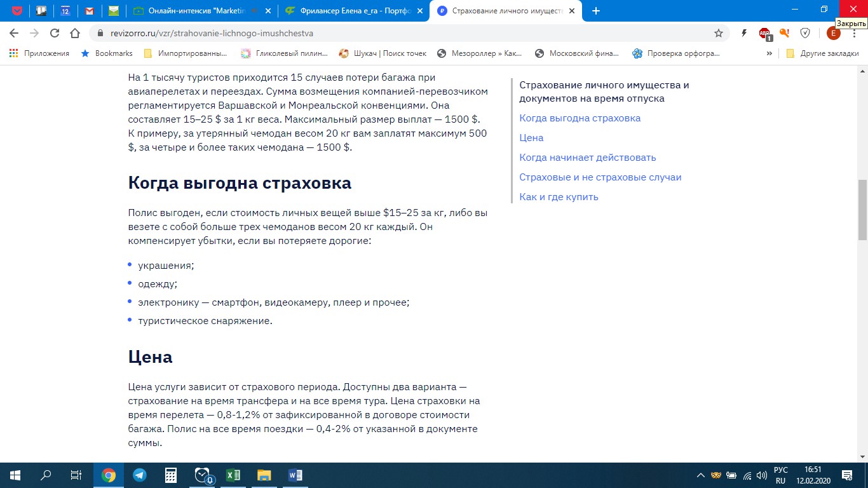Close the Онлайн-интенсив Marketing tab
The width and height of the screenshot is (868, 488).
(x=267, y=11)
